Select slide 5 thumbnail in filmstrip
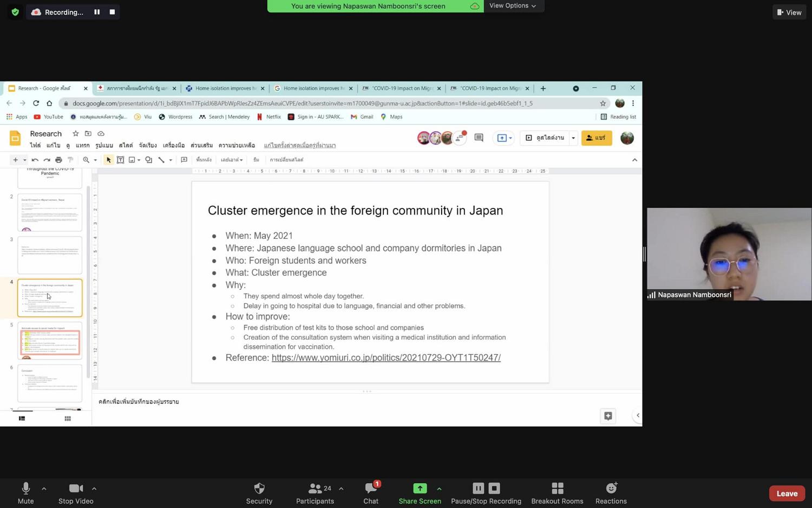 (x=50, y=341)
